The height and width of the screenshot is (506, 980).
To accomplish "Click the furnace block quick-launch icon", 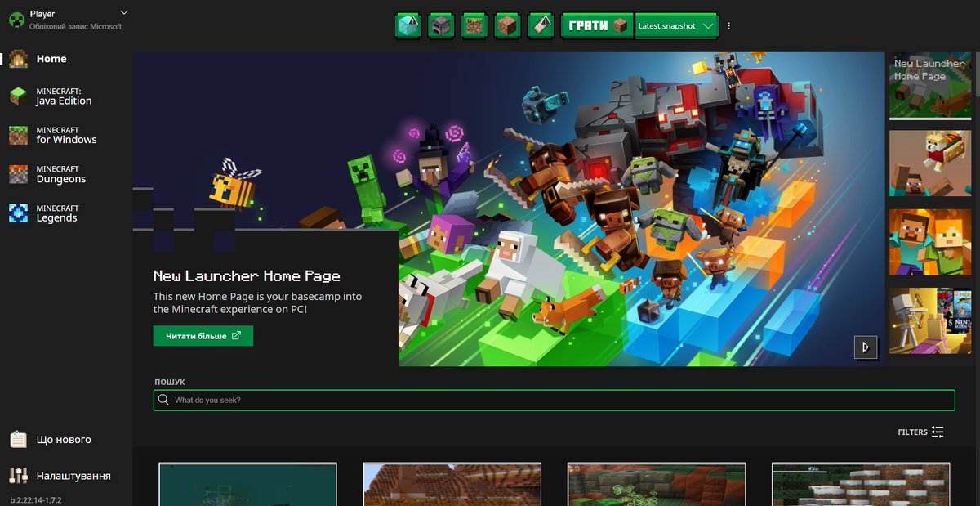I will click(x=441, y=26).
